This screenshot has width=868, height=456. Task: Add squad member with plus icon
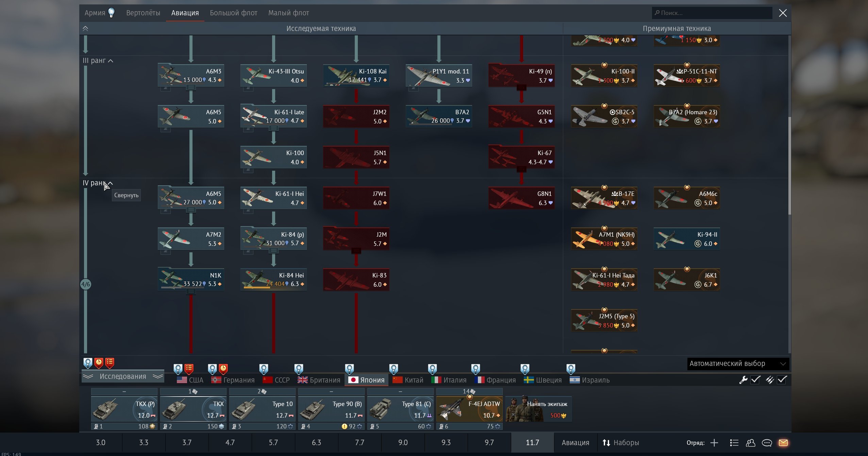[714, 442]
